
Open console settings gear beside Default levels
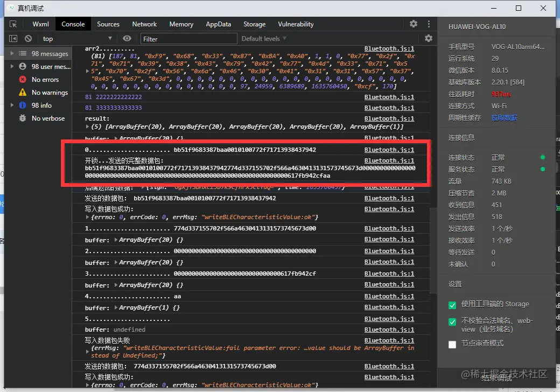(x=428, y=39)
